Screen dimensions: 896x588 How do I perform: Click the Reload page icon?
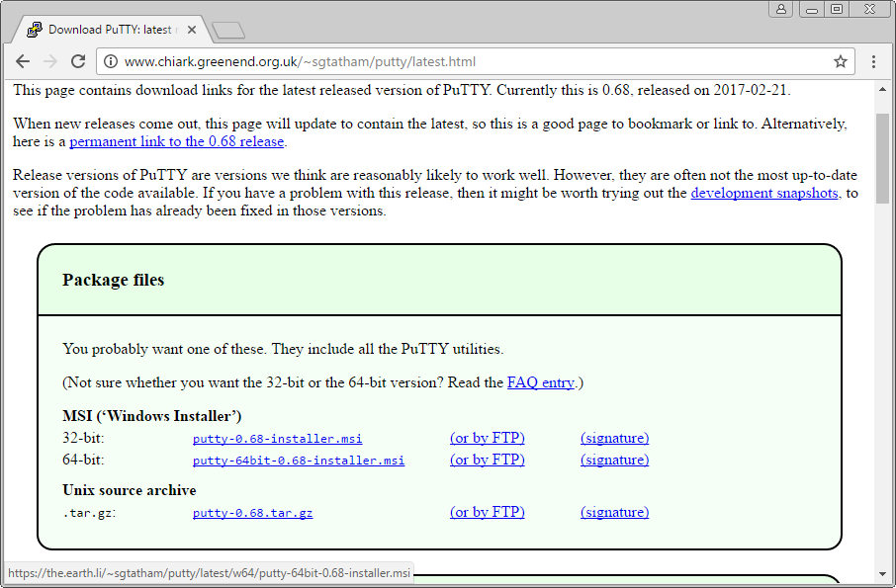(77, 61)
